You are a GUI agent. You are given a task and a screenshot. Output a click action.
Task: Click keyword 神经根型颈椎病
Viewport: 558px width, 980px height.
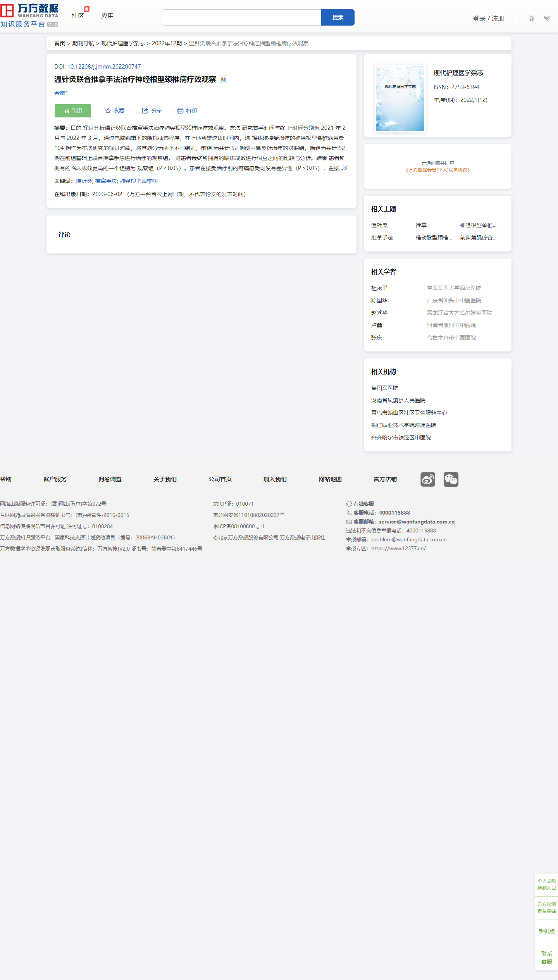point(139,181)
